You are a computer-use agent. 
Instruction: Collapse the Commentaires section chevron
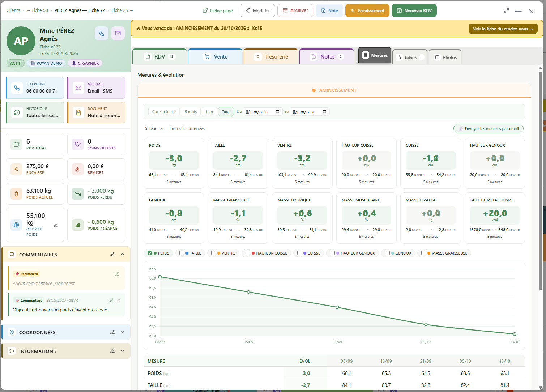tap(123, 254)
